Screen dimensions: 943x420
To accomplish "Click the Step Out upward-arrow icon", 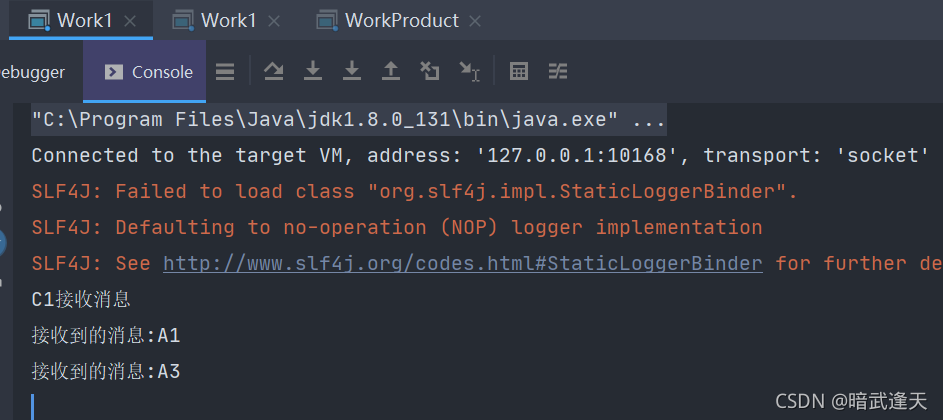I will 391,72.
